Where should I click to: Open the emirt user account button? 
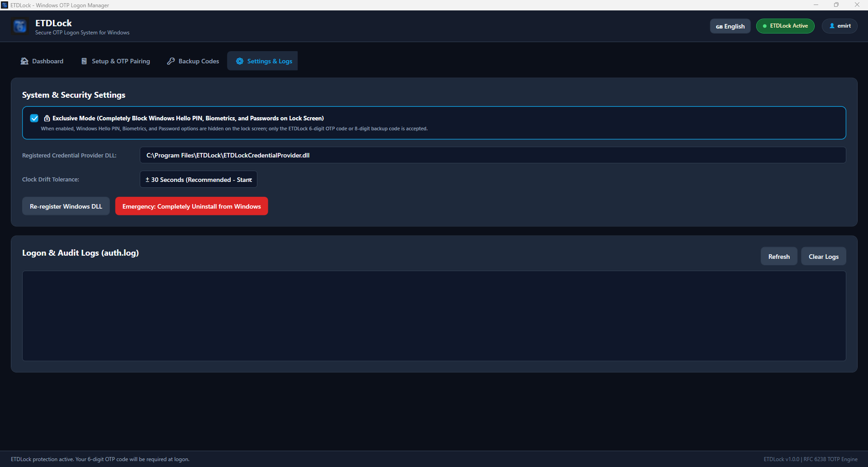pyautogui.click(x=840, y=26)
